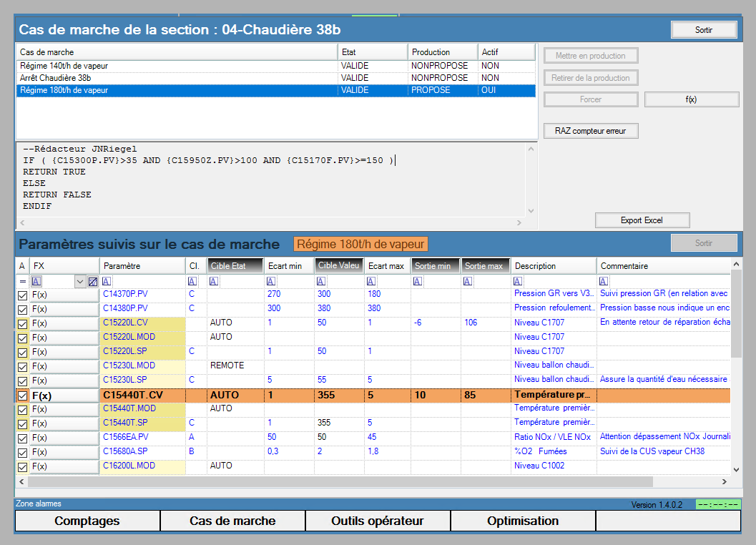
Task: Select Régime 140t/h de vapeur row
Action: point(276,66)
